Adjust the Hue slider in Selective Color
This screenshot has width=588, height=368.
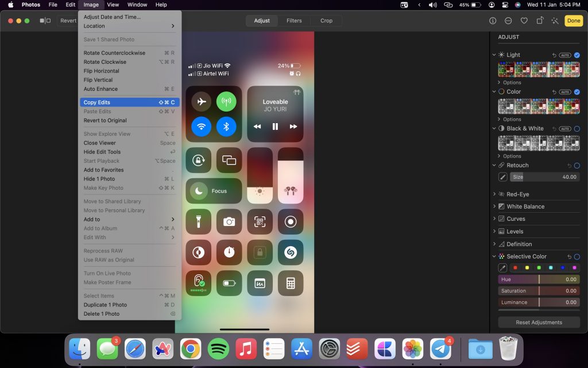tap(539, 280)
